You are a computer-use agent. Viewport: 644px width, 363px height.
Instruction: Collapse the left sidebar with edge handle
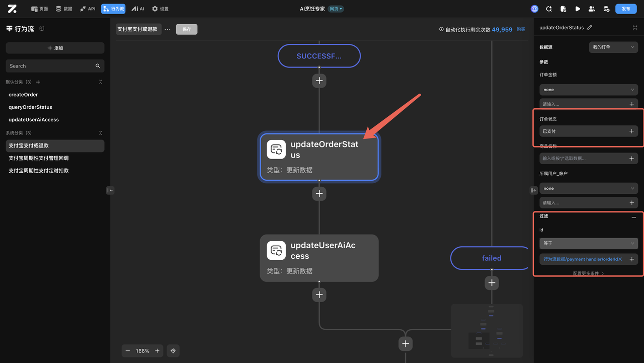[x=110, y=190]
